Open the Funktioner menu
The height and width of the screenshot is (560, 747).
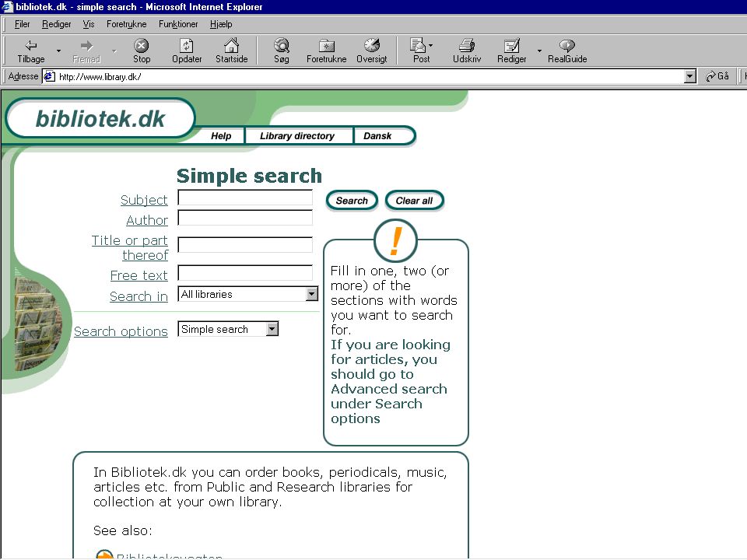click(x=178, y=24)
